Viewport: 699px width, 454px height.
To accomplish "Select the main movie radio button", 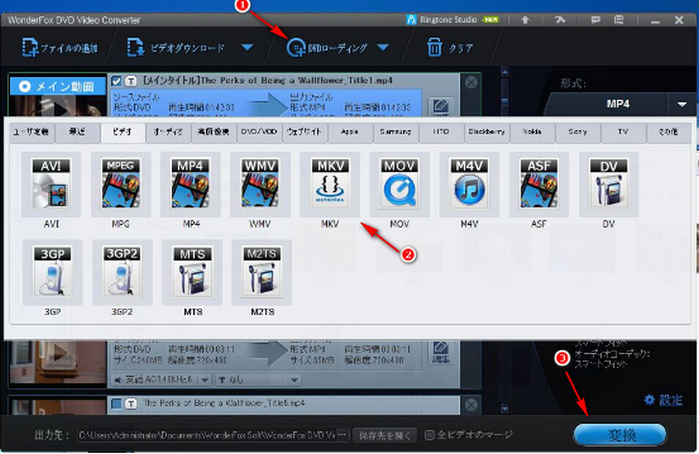I will [25, 86].
